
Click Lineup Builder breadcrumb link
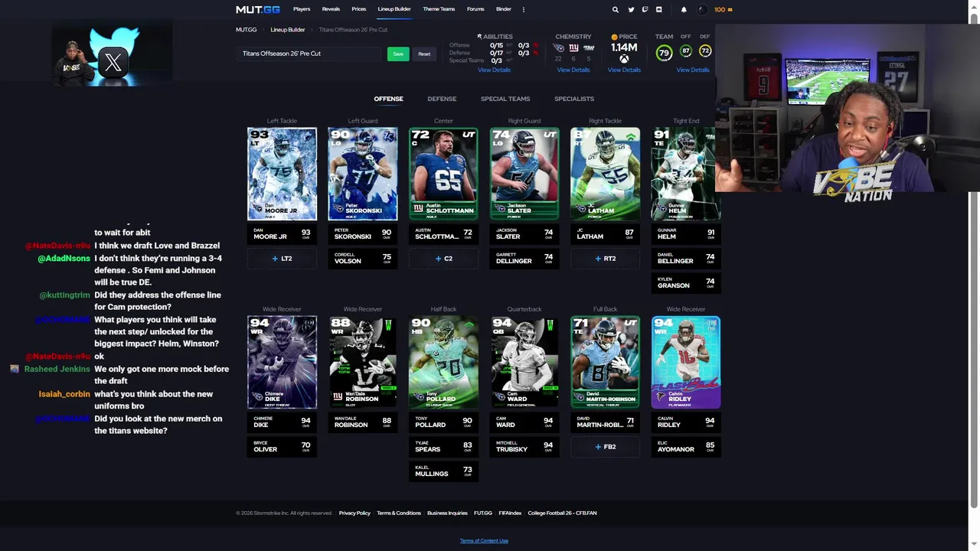tap(288, 30)
